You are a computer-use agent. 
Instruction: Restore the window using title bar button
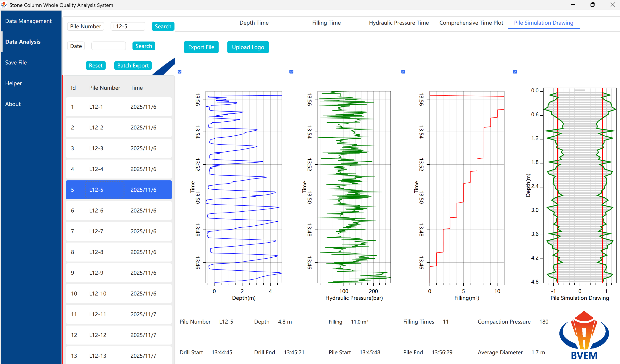pos(592,5)
